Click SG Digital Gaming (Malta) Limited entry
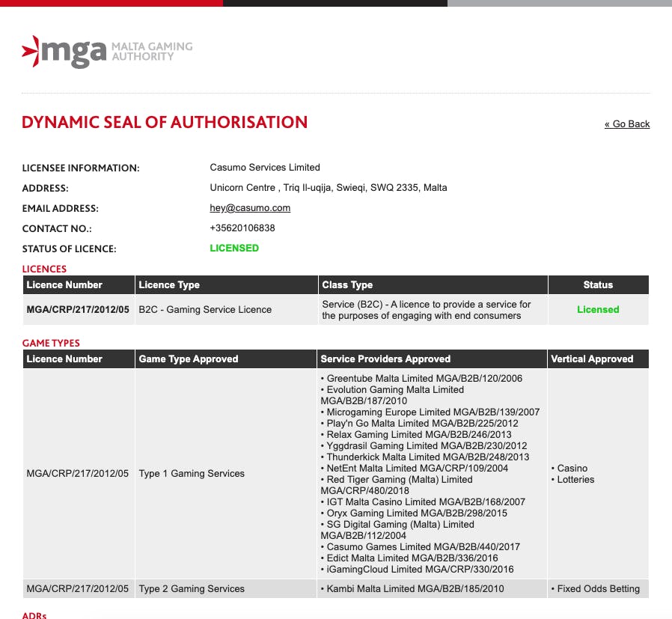 point(397,530)
